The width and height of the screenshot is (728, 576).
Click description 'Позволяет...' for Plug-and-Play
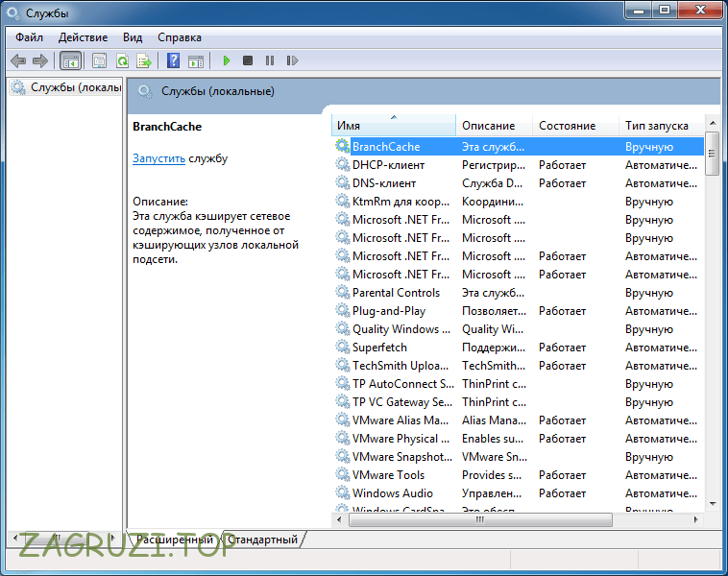tap(494, 310)
